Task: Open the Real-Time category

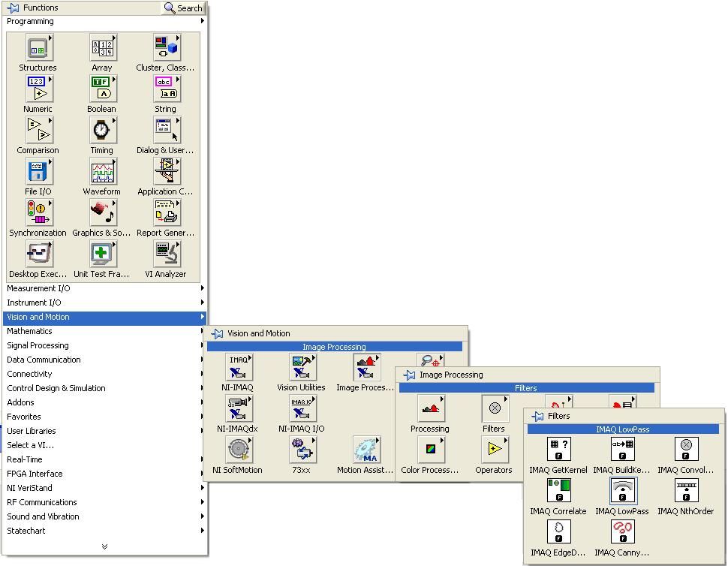Action: click(104, 459)
